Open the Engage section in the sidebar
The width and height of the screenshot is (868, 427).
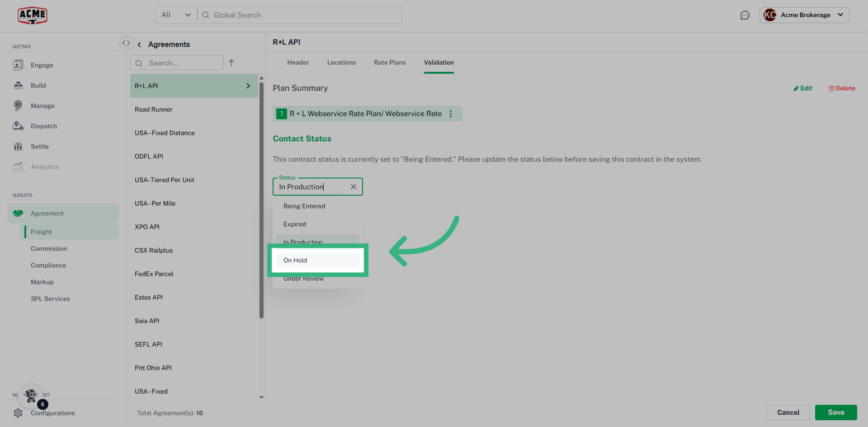point(42,65)
